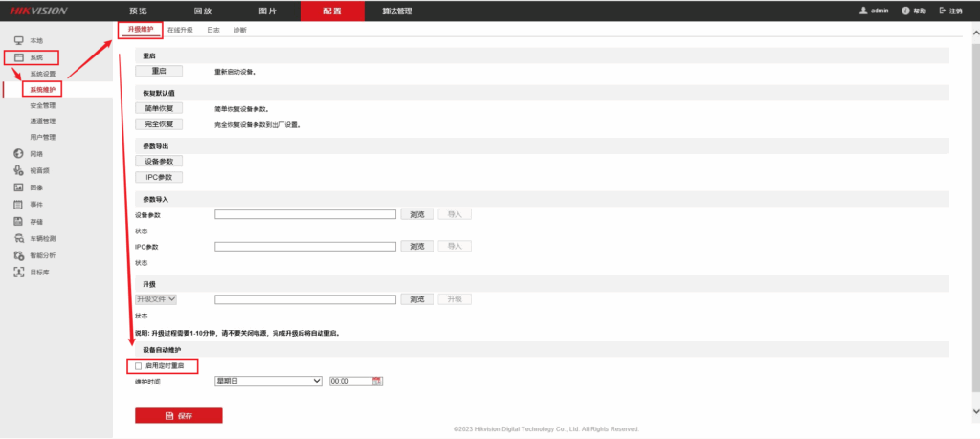Enable the 启用定时重启 scheduled reboot checkbox
980x439 pixels.
(x=139, y=366)
